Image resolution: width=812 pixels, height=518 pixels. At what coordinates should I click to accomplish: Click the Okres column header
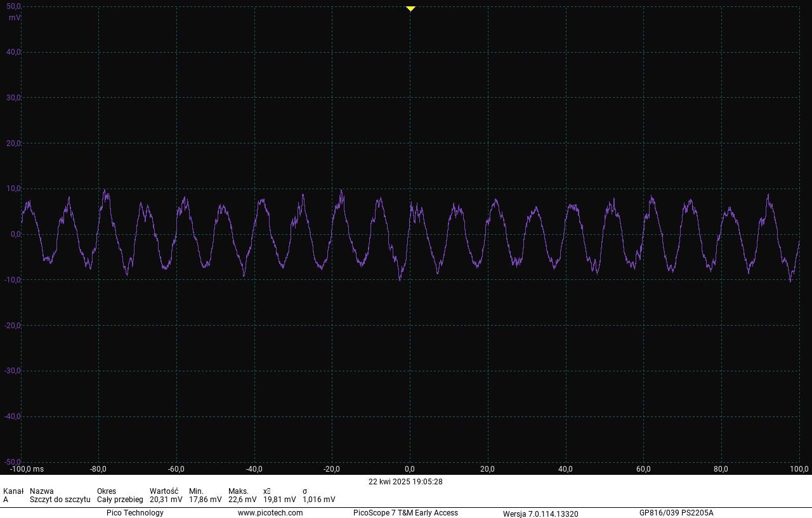(107, 491)
